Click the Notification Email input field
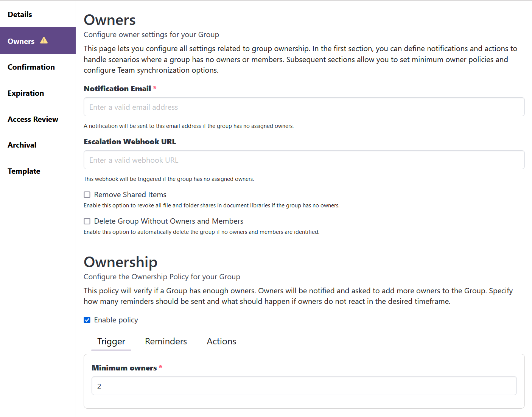The width and height of the screenshot is (532, 417). (304, 107)
